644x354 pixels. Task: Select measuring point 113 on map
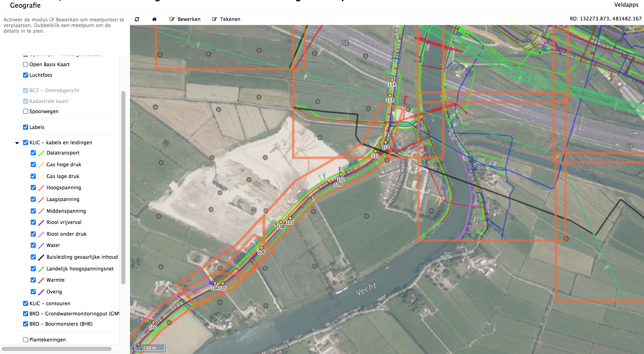390,96
